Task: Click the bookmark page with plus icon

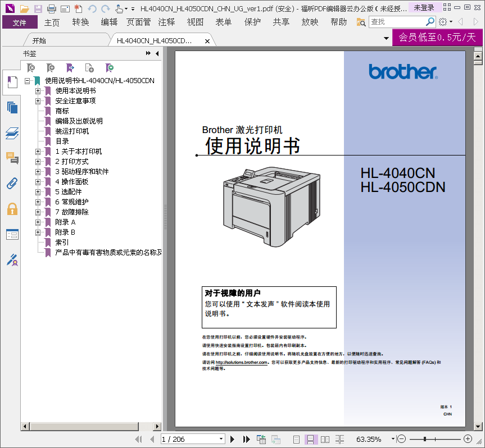Action: tap(89, 68)
